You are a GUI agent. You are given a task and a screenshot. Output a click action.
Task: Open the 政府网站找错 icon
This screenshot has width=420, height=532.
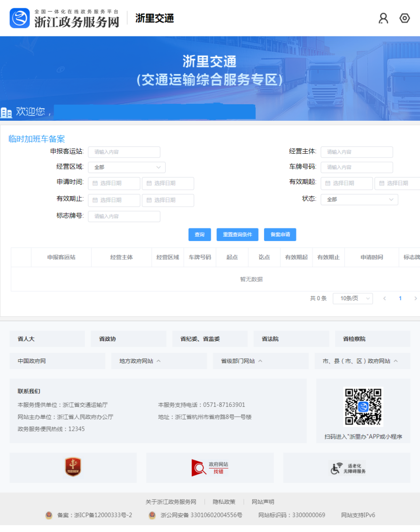coord(210,468)
